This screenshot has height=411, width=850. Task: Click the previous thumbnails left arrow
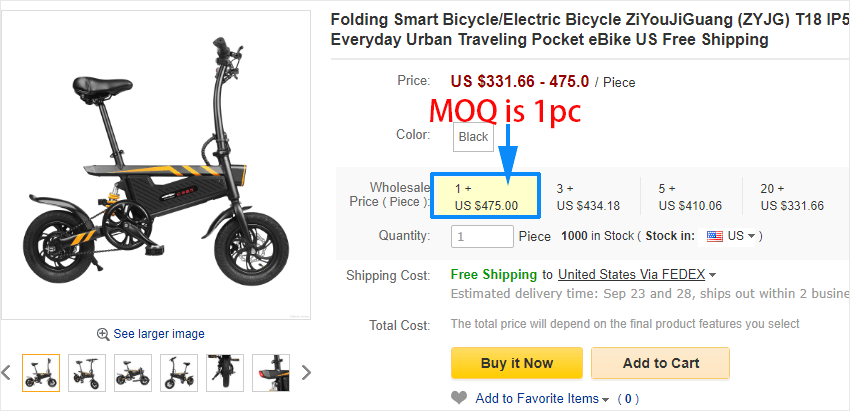6,373
